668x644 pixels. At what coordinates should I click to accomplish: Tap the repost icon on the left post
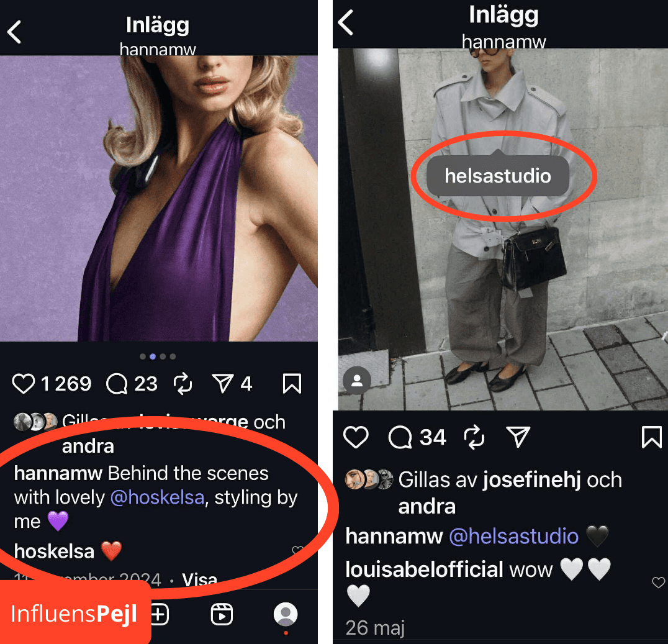(x=183, y=384)
